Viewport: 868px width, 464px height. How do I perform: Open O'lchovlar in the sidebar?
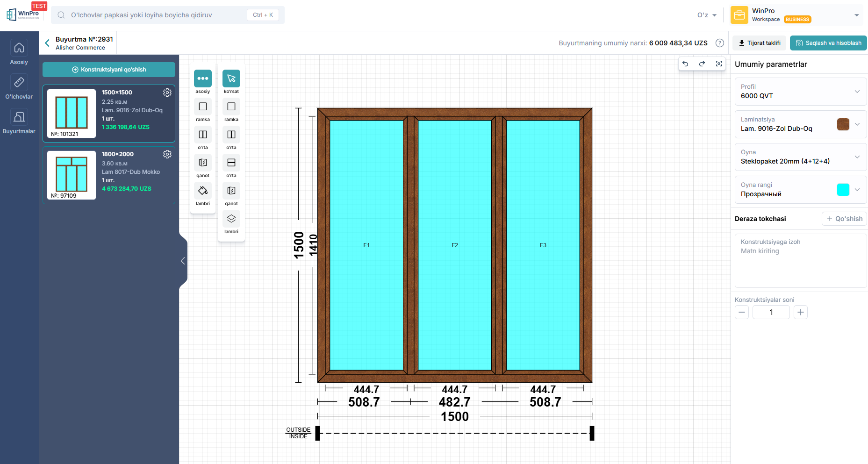19,87
